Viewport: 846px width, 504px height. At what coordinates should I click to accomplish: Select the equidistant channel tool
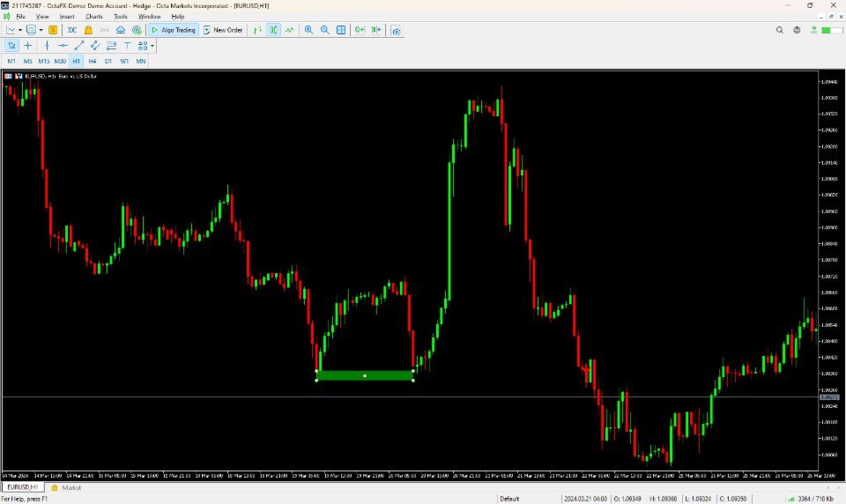[95, 46]
